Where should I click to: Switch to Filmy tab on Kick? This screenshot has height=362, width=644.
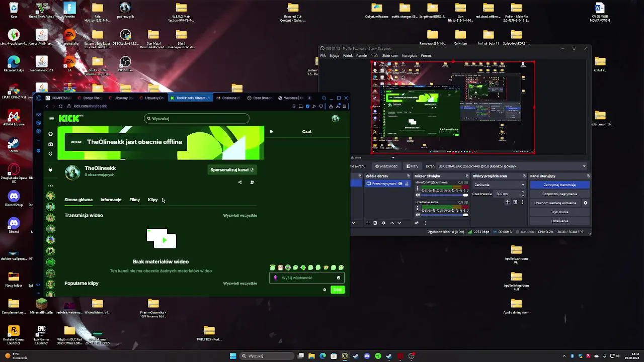tap(134, 200)
